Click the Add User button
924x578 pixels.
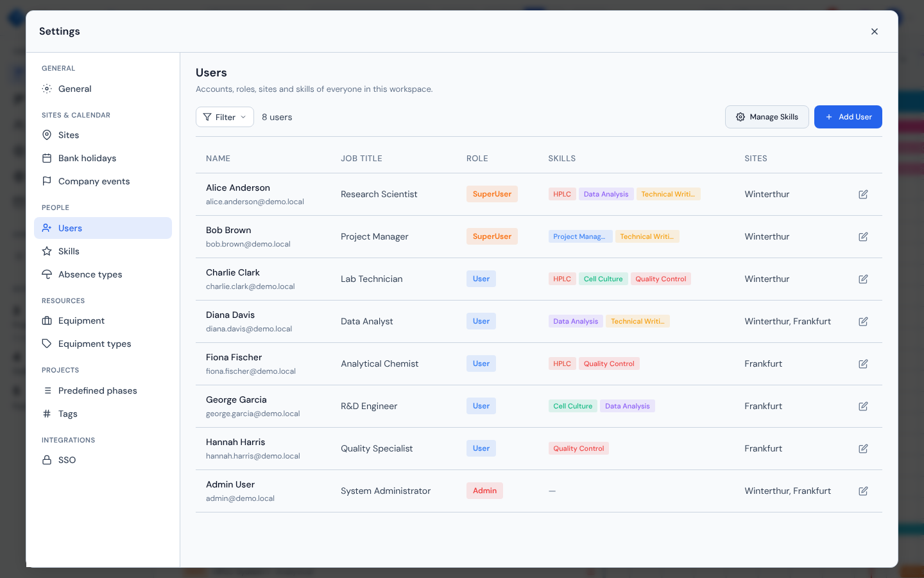848,117
